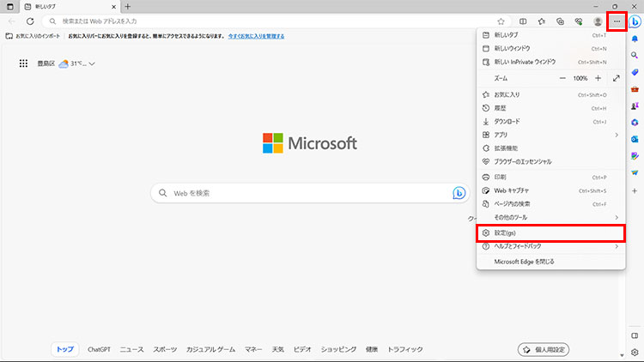Click zoom out minus button in menu
This screenshot has height=362, width=644.
click(x=562, y=78)
